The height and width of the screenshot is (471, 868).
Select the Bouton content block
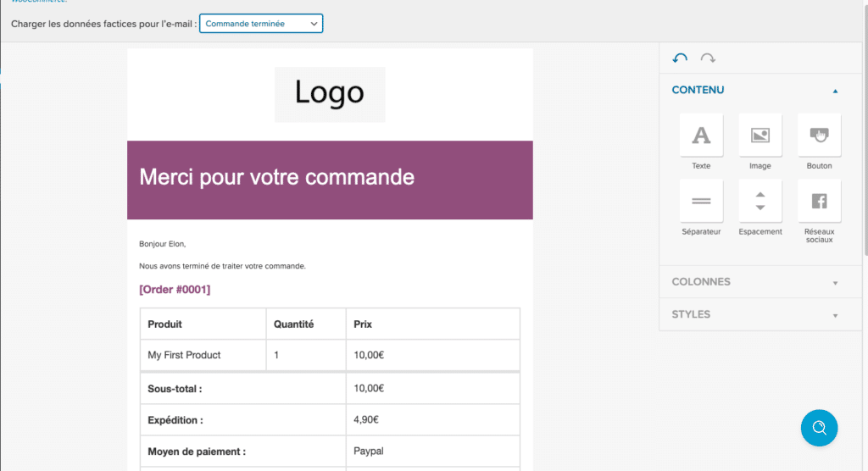tap(819, 136)
